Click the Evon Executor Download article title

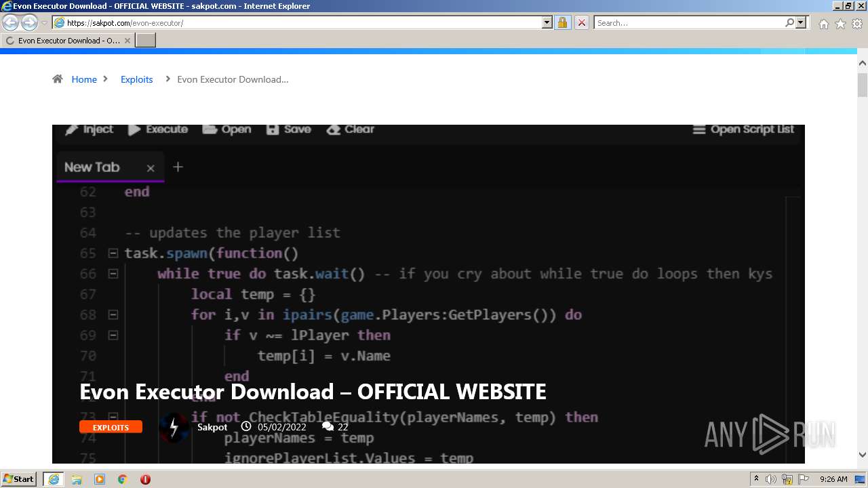pyautogui.click(x=313, y=392)
